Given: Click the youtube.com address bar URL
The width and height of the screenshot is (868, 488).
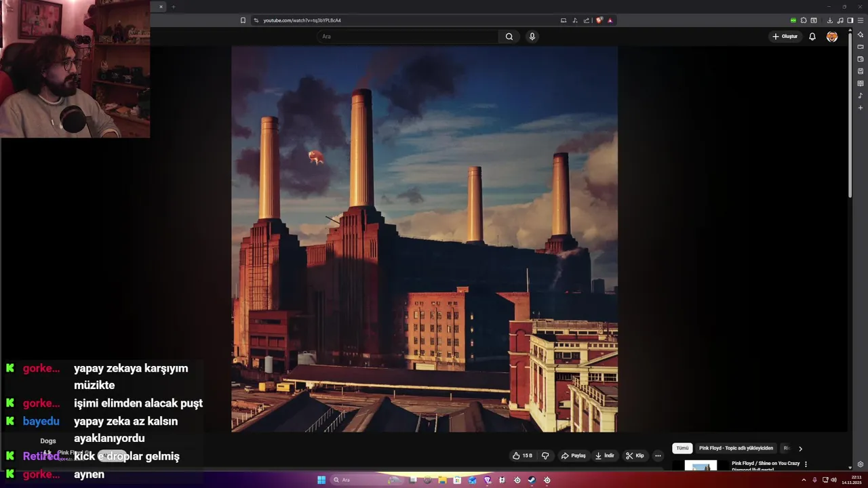Looking at the screenshot, I should click(x=302, y=20).
